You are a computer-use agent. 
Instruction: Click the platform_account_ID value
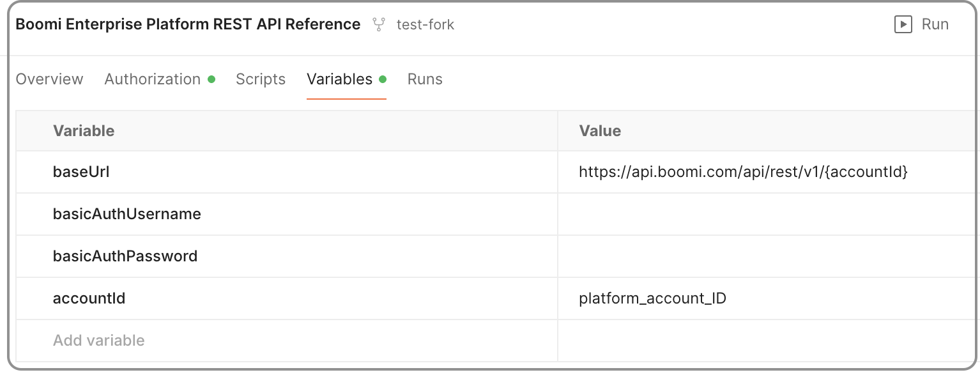652,298
